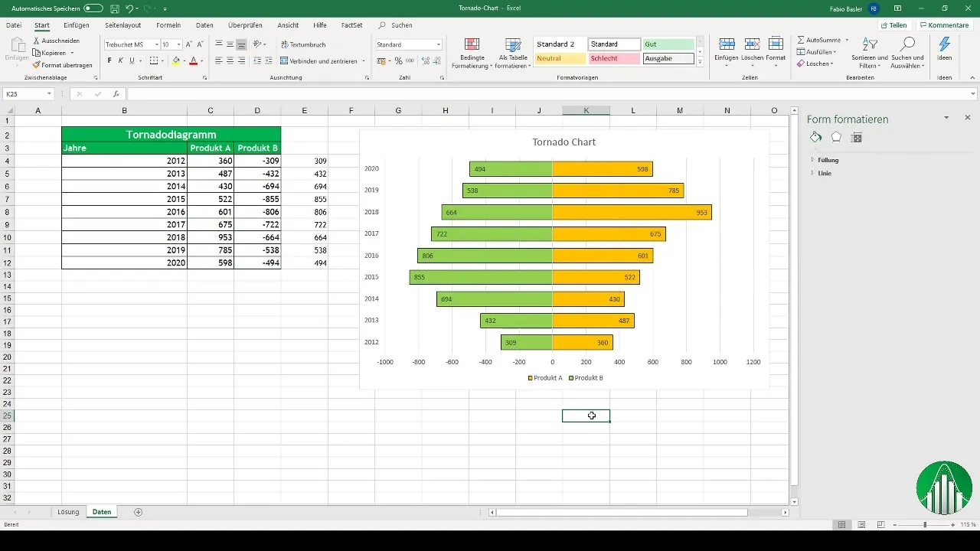Open Kommentare button
The image size is (980, 551).
tap(944, 25)
